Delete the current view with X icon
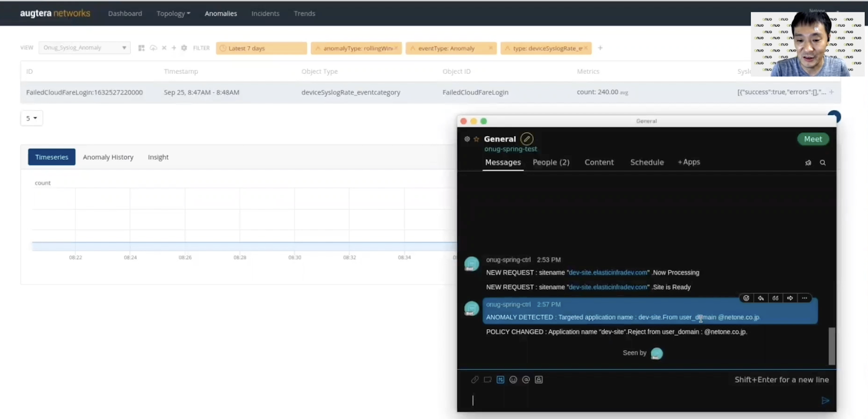Screen dimensions: 868x419 (x=164, y=48)
